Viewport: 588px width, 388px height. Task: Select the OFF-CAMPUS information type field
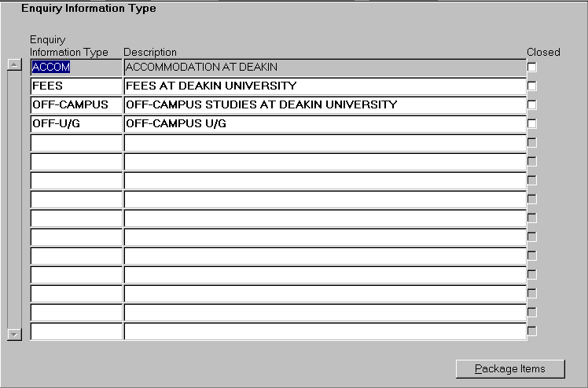click(76, 105)
